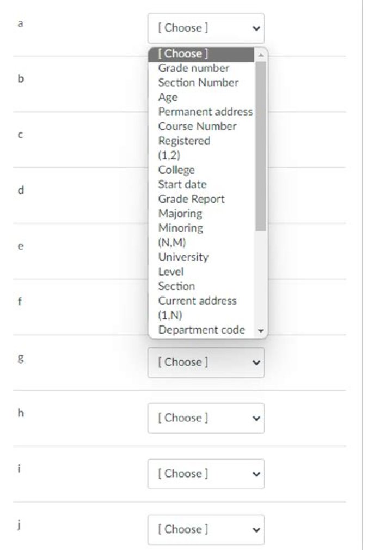Open the dropdown for row j
The width and height of the screenshot is (392, 550).
(205, 529)
